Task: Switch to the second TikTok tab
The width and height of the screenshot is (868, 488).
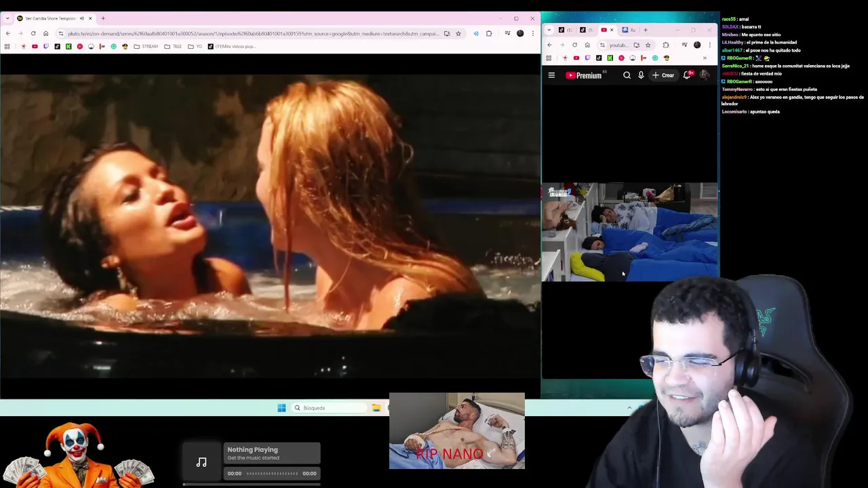Action: coord(587,30)
